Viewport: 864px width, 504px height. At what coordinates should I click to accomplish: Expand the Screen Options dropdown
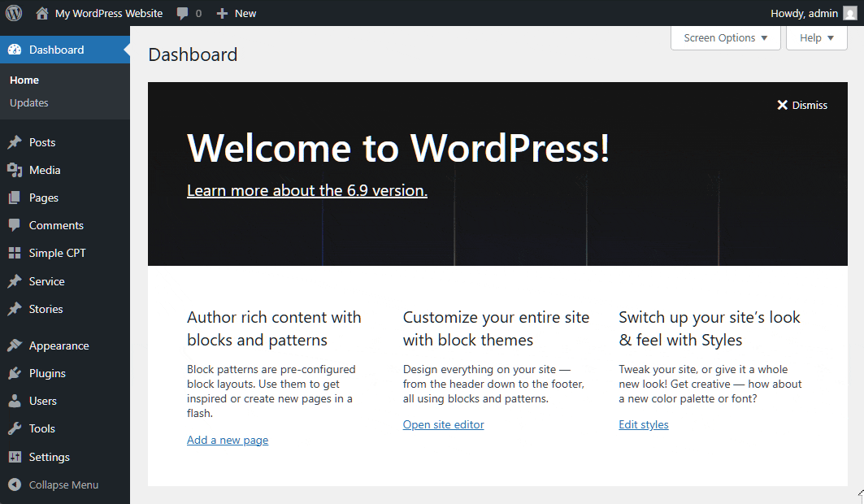point(725,38)
